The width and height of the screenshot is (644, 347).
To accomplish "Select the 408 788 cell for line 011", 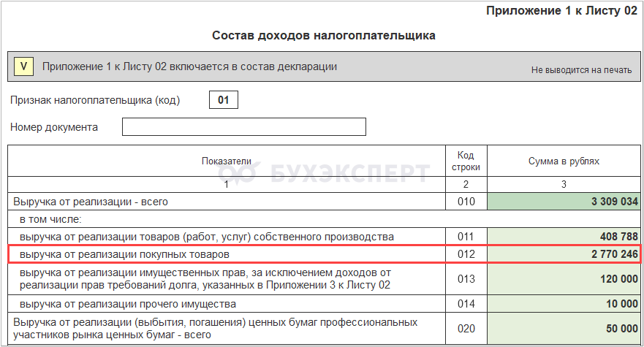I will click(564, 237).
